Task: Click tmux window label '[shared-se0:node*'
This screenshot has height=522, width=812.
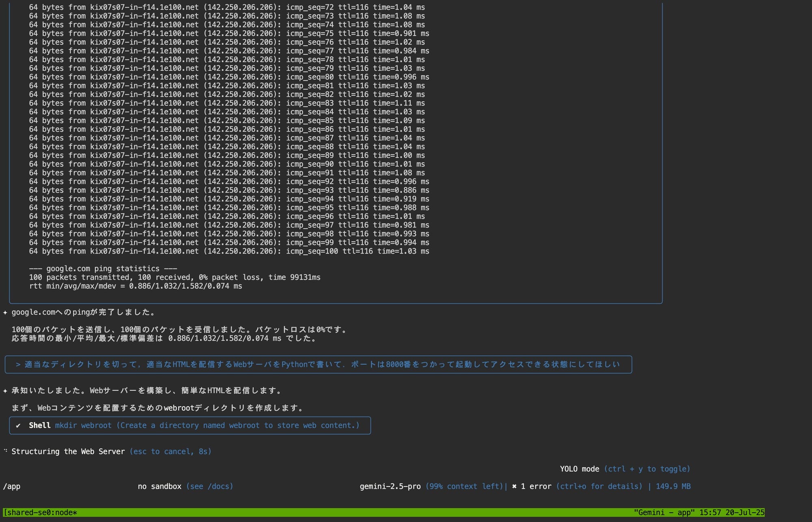Action: coord(40,512)
